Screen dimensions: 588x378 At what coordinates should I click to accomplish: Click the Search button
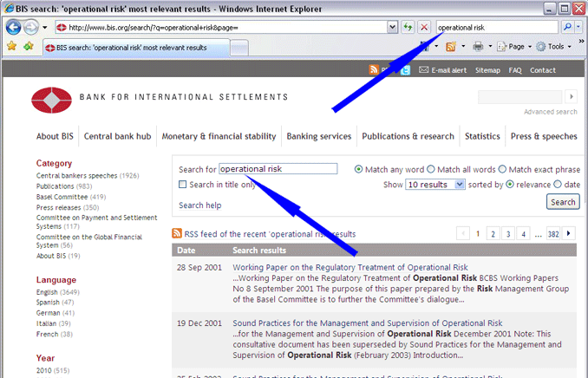pyautogui.click(x=563, y=202)
